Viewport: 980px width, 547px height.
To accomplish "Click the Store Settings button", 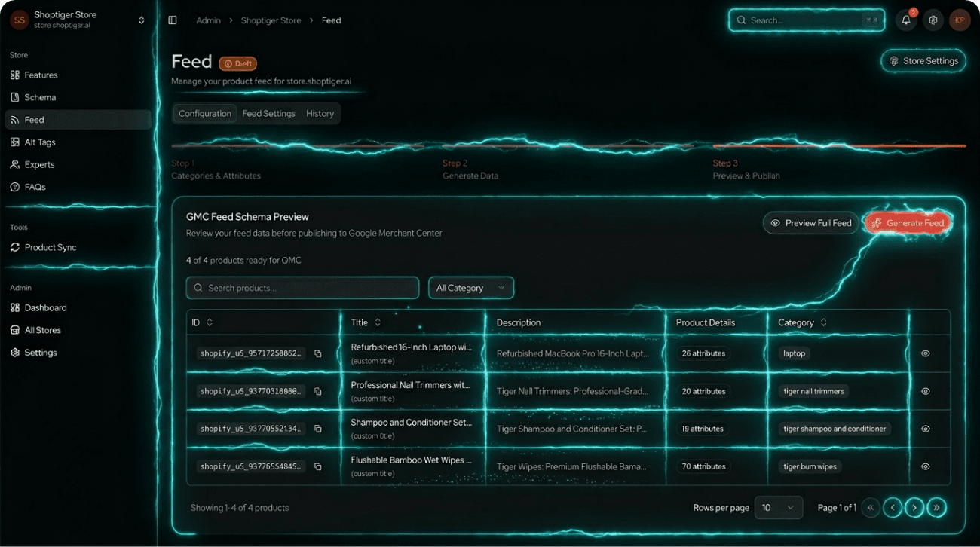I will coord(923,61).
